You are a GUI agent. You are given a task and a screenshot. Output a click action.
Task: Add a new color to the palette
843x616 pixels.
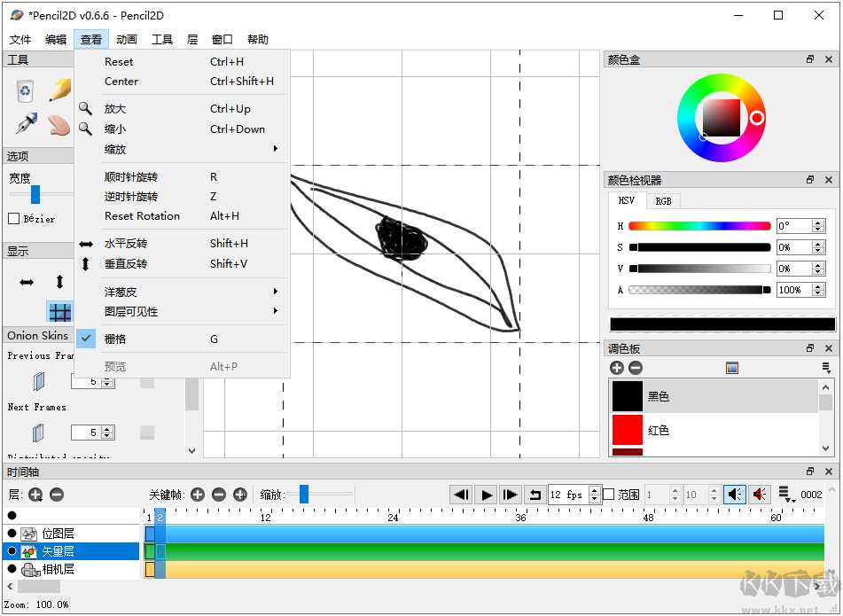(x=617, y=367)
